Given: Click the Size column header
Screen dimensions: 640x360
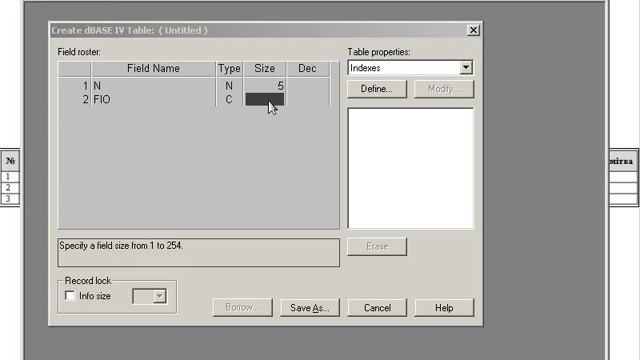Looking at the screenshot, I should point(264,69).
